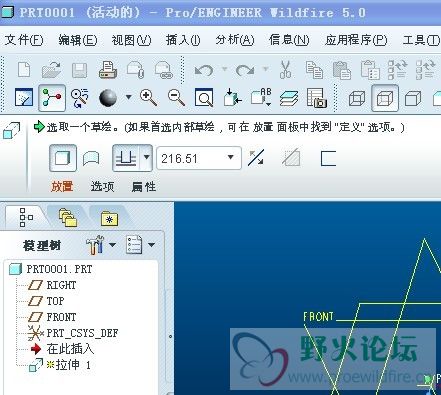Select the TOP datum plane
This screenshot has height=395, width=441.
46,301
